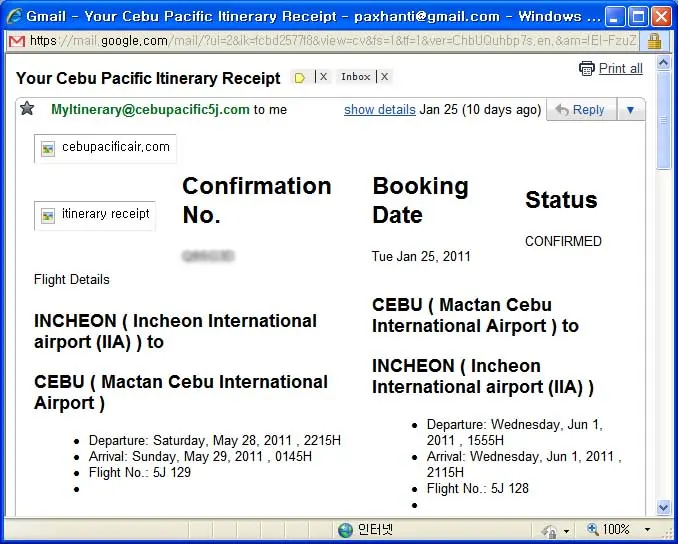Screen dimensions: 678x544
Task: Star the Cebu Pacific email message
Action: tap(27, 108)
